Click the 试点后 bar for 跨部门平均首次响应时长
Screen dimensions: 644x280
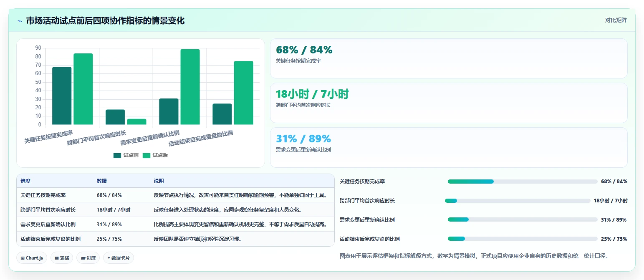click(136, 121)
